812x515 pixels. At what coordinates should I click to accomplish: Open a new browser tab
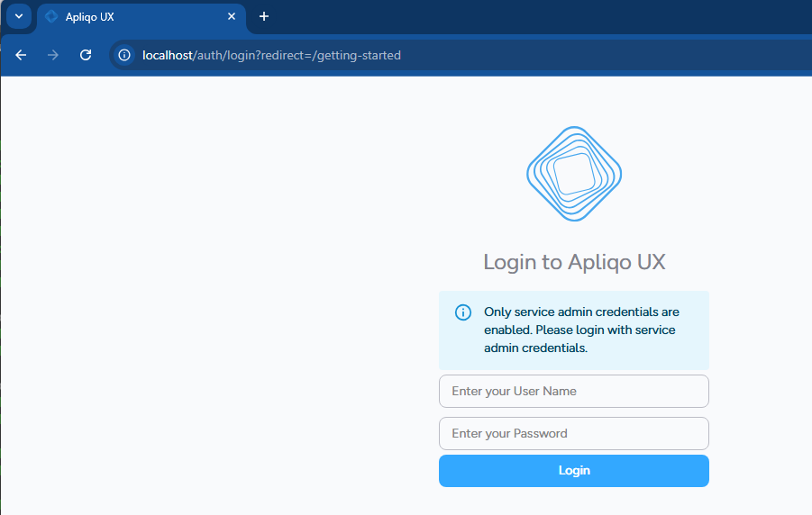264,16
